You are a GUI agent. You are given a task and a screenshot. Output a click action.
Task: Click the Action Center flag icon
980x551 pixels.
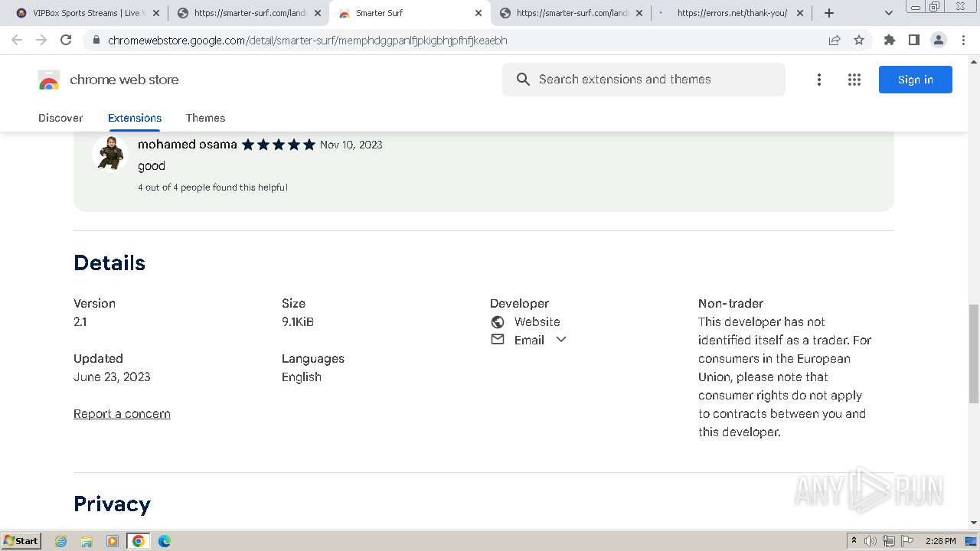tap(907, 541)
